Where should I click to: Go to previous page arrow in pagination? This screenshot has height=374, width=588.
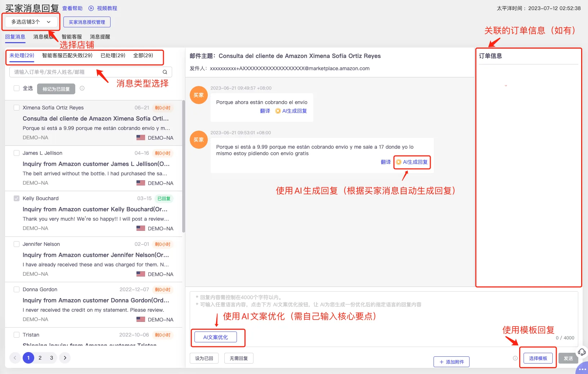tap(15, 358)
